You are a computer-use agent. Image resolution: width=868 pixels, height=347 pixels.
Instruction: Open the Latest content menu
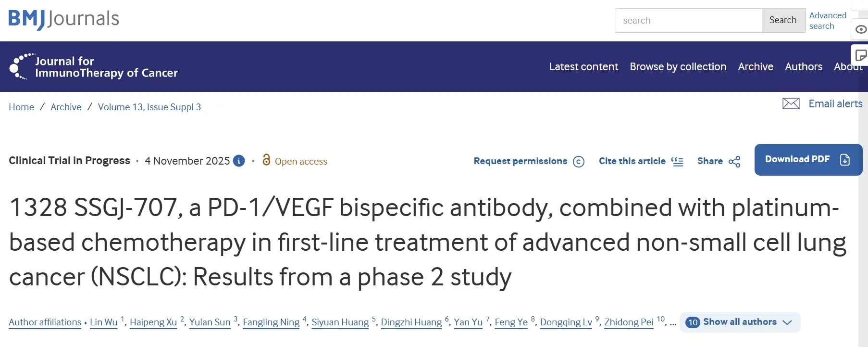pyautogui.click(x=583, y=67)
